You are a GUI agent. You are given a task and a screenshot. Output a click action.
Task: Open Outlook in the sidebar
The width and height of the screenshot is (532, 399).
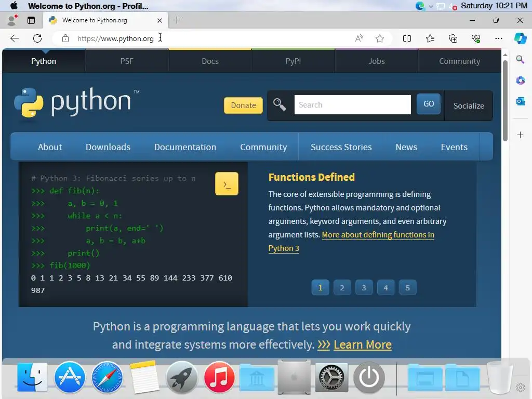click(x=520, y=101)
